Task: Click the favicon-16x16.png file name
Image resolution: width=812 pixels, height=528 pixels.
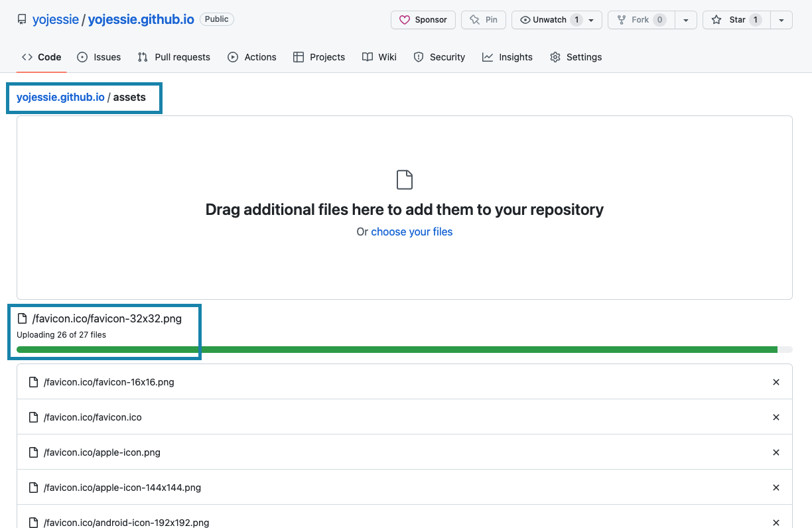Action: 109,382
